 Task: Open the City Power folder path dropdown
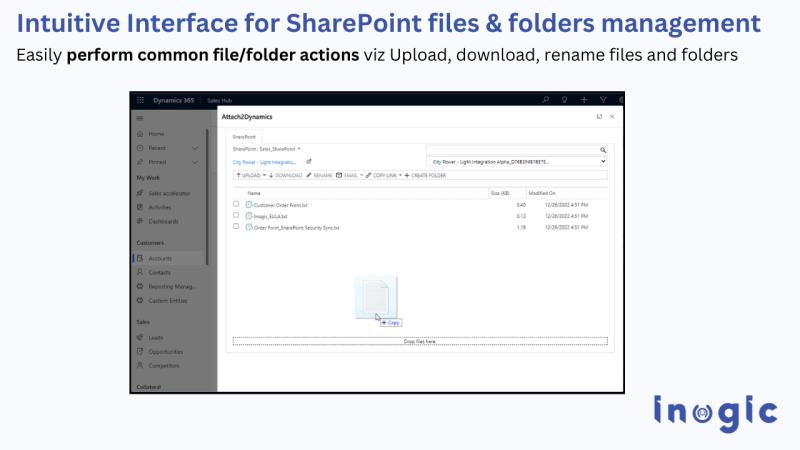click(516, 161)
